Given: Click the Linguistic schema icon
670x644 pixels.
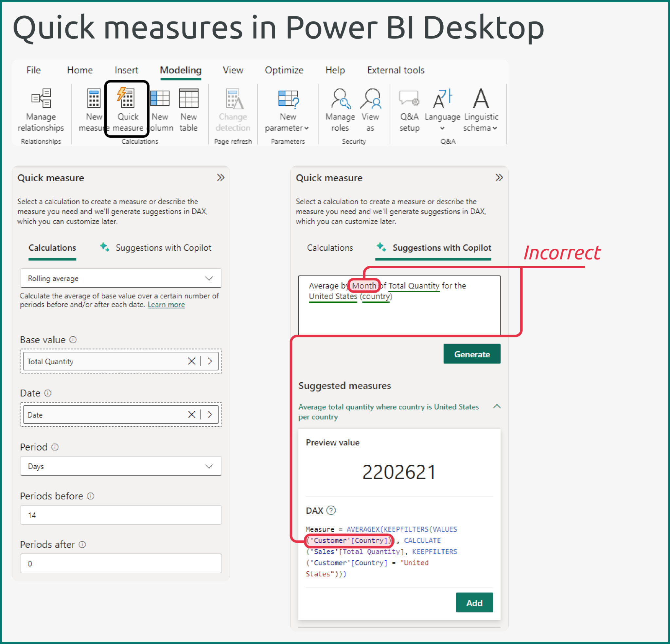Looking at the screenshot, I should 481,99.
